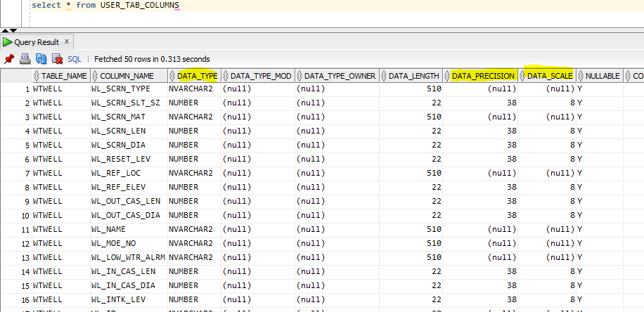Viewport: 644px width, 312px height.
Task: Collapse the editor using the splitter up arrow
Action: point(4,30)
